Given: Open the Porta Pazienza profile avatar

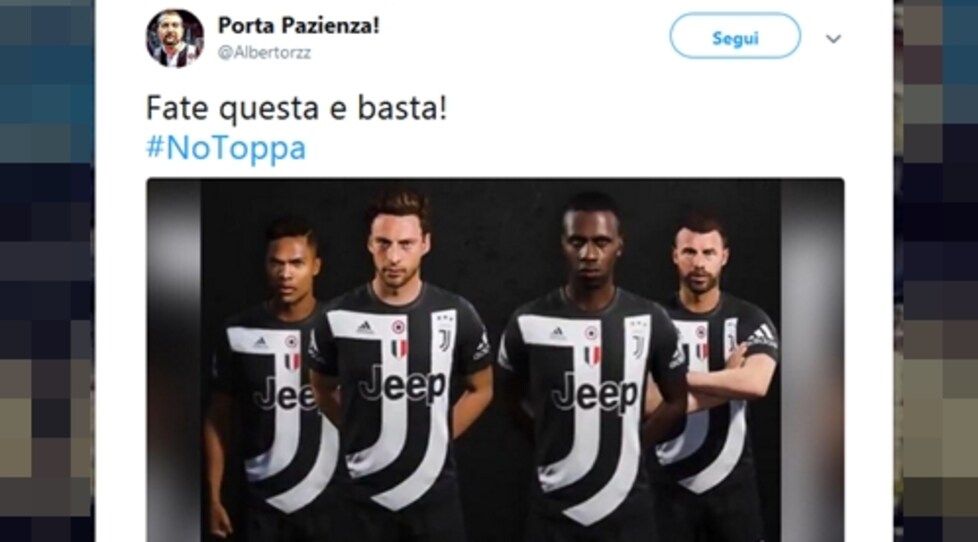Looking at the screenshot, I should click(175, 38).
